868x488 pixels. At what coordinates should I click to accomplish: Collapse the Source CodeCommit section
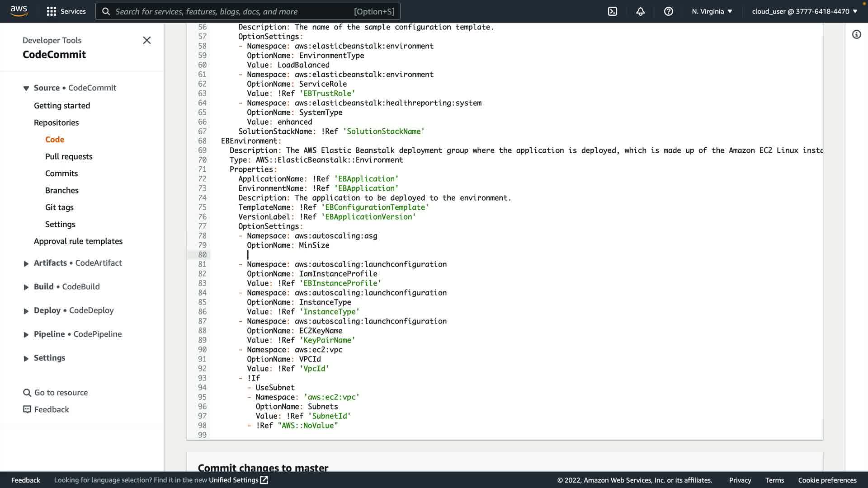point(26,88)
